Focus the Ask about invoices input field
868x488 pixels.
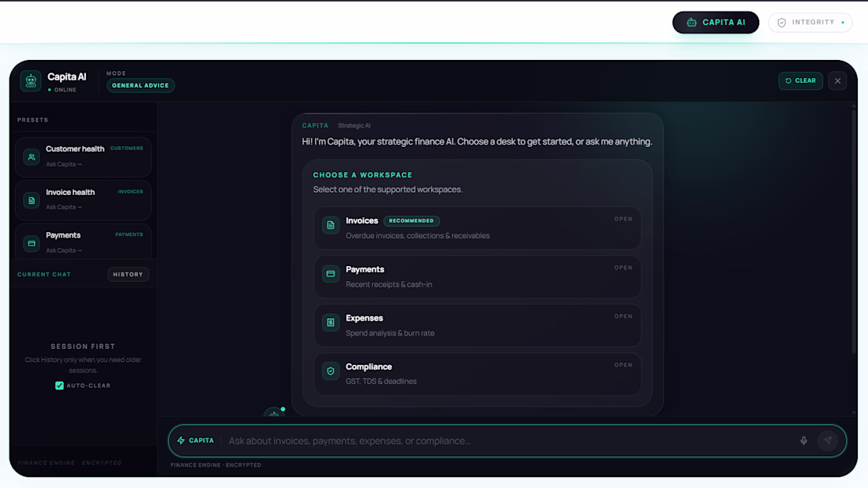[505, 441]
